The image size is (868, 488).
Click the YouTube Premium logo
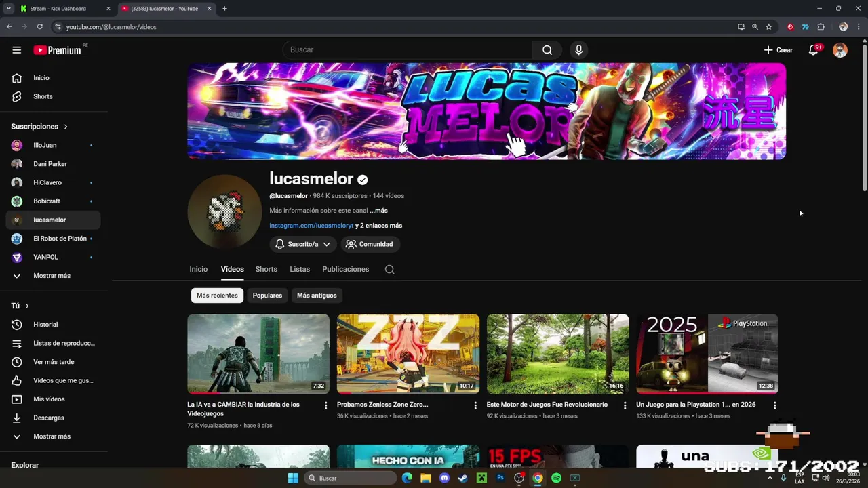point(58,49)
